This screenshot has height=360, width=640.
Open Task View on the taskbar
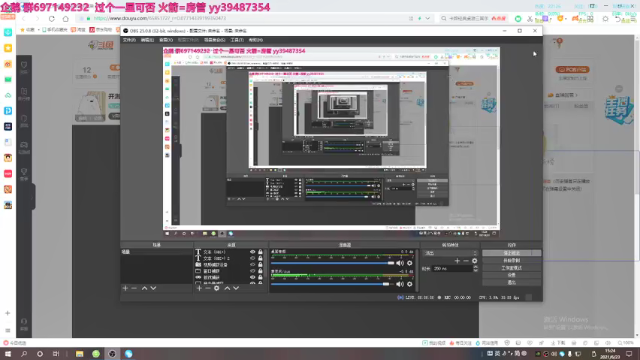click(56, 354)
